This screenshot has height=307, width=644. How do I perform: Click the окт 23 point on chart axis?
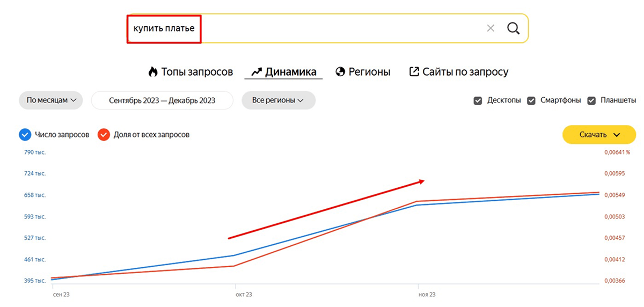(x=244, y=295)
